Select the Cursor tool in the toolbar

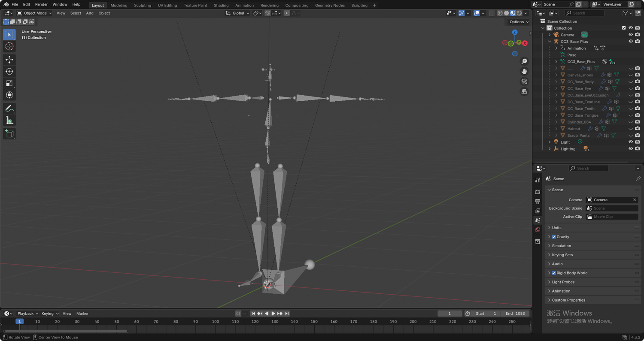pos(9,46)
